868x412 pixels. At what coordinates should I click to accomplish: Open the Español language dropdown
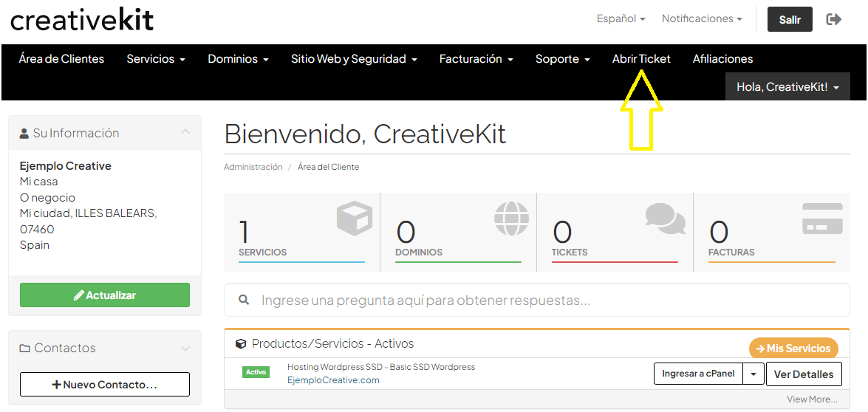click(x=621, y=19)
